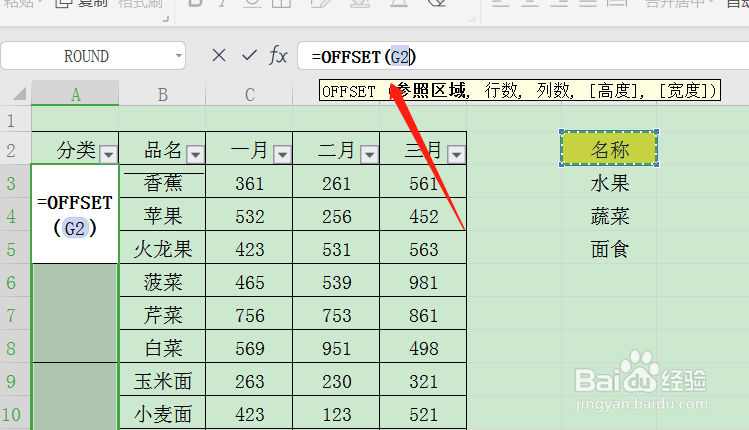Click the select-all corner triangle
Image resolution: width=749 pixels, height=430 pixels.
tap(19, 93)
